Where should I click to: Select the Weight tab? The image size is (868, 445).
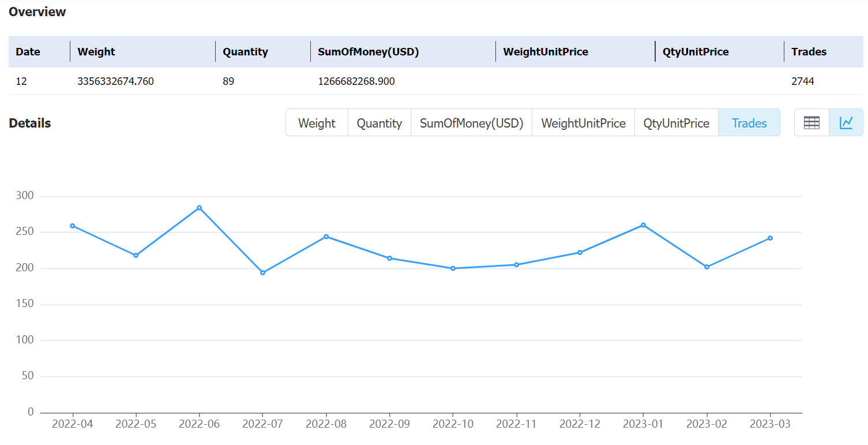[317, 123]
